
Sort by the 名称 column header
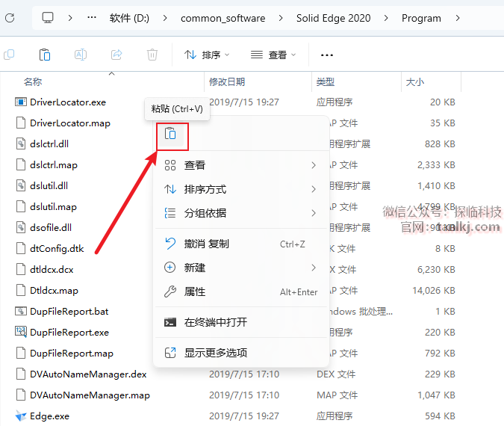coord(33,82)
